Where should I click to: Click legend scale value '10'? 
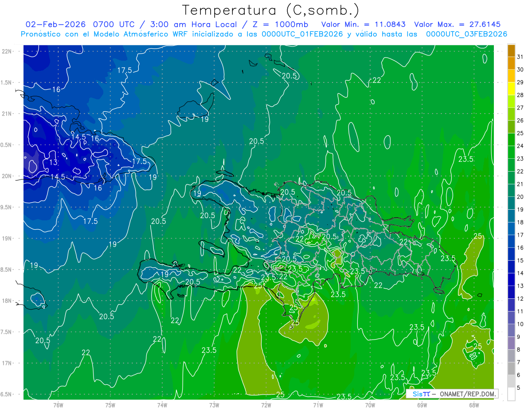click(x=520, y=324)
